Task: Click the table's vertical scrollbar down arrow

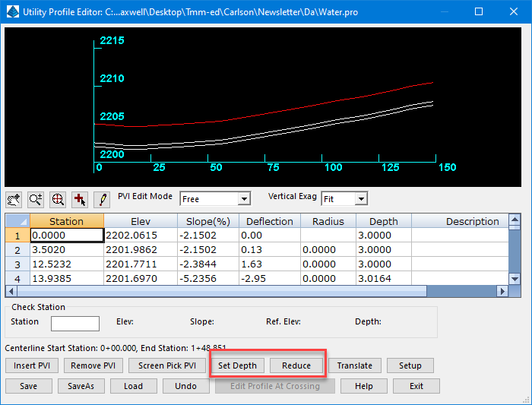Action: point(515,279)
